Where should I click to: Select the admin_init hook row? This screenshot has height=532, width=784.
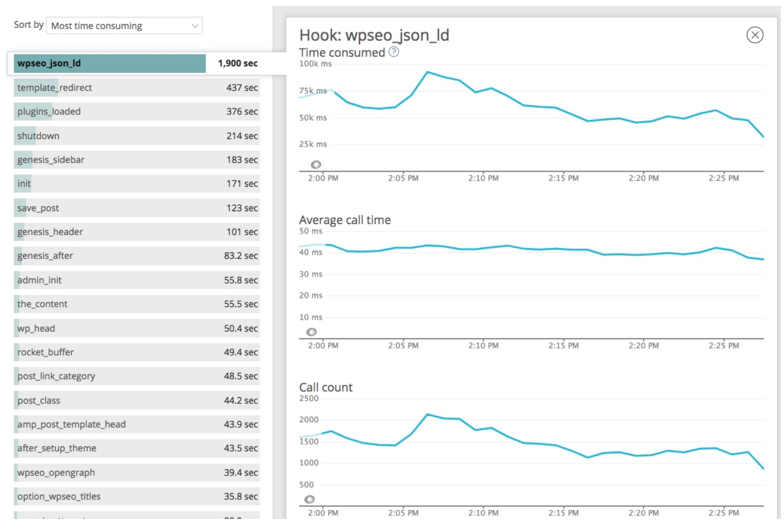[x=137, y=280]
